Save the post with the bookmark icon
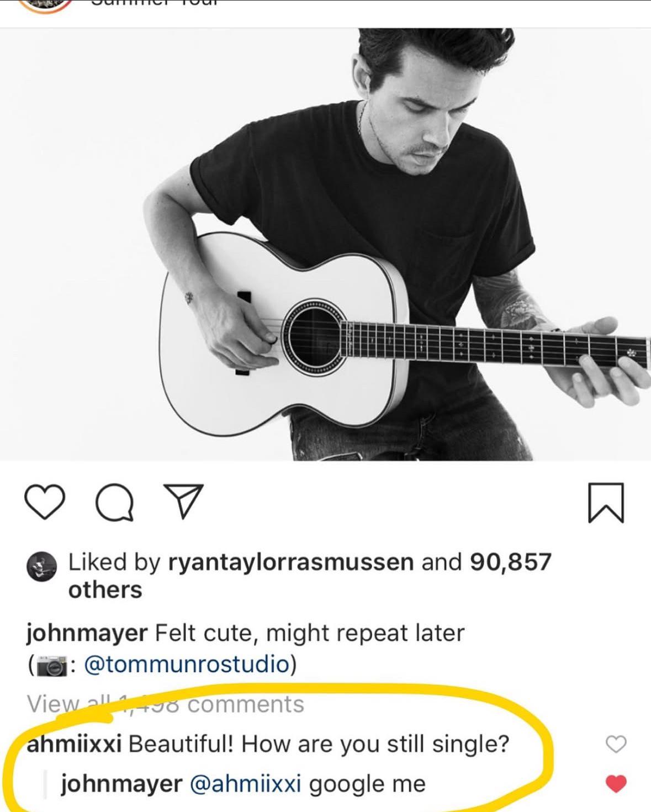The image size is (651, 812). click(605, 503)
